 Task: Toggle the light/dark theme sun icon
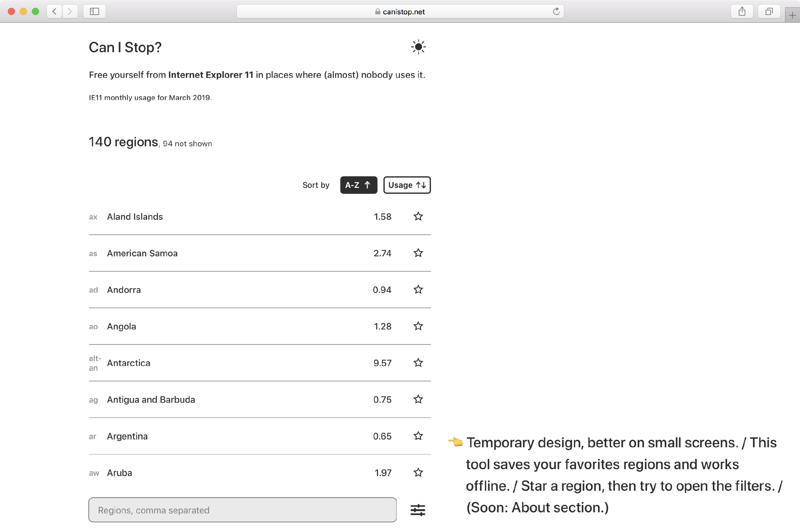click(418, 47)
